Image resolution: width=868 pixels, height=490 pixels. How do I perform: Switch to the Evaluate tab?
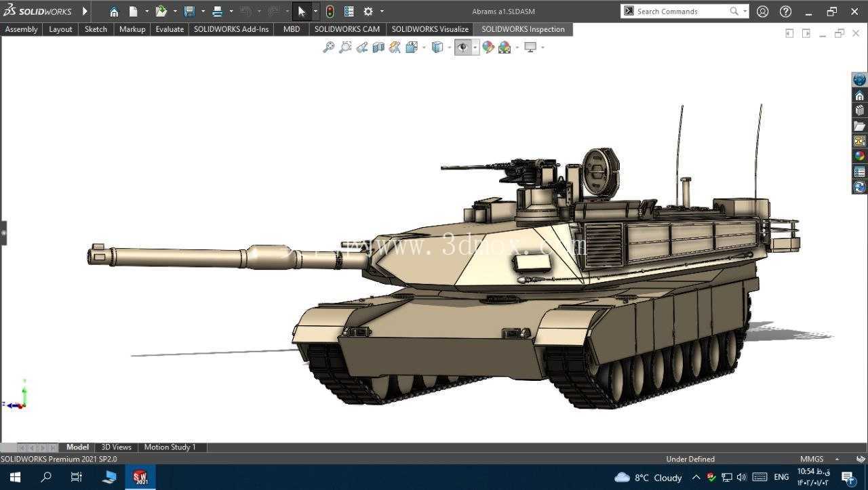(x=170, y=29)
